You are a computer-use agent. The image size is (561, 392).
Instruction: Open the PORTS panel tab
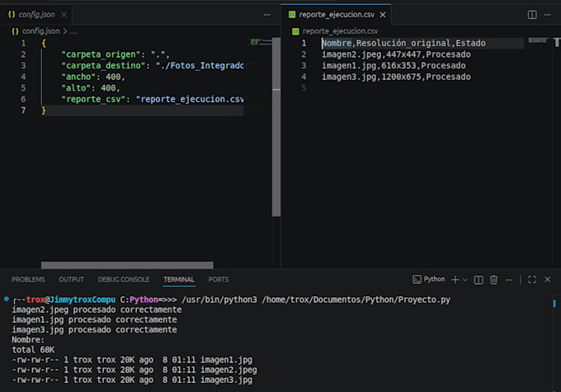click(219, 280)
